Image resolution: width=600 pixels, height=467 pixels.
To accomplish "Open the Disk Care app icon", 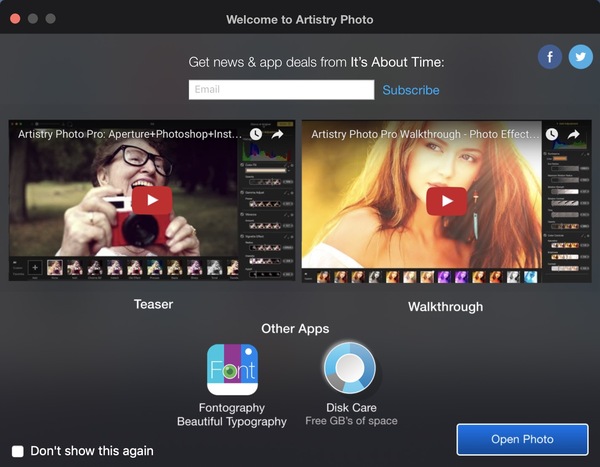I will tap(350, 368).
